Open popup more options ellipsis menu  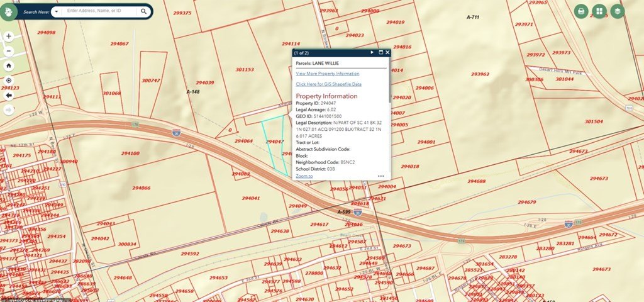[x=381, y=176]
